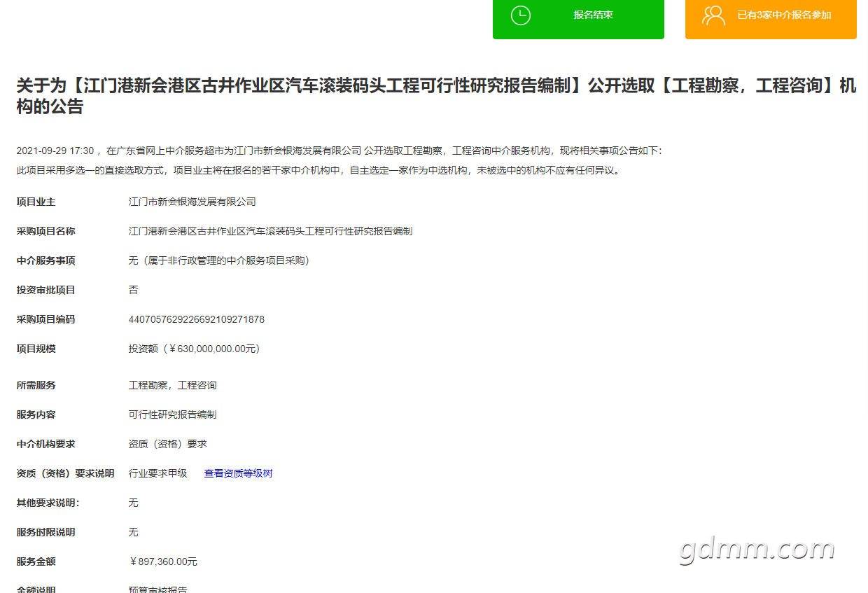Viewport: 868px width, 593px height.
Task: Click the announcement title heading
Action: pos(435,97)
